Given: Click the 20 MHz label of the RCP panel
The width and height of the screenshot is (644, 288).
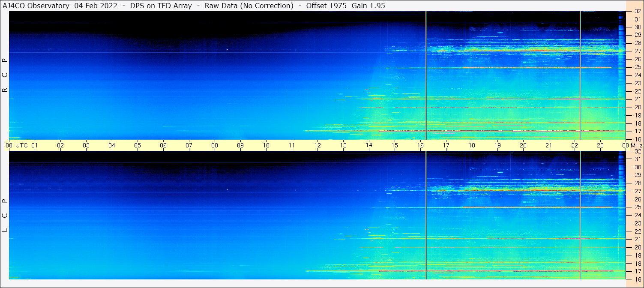Looking at the screenshot, I should (x=638, y=107).
